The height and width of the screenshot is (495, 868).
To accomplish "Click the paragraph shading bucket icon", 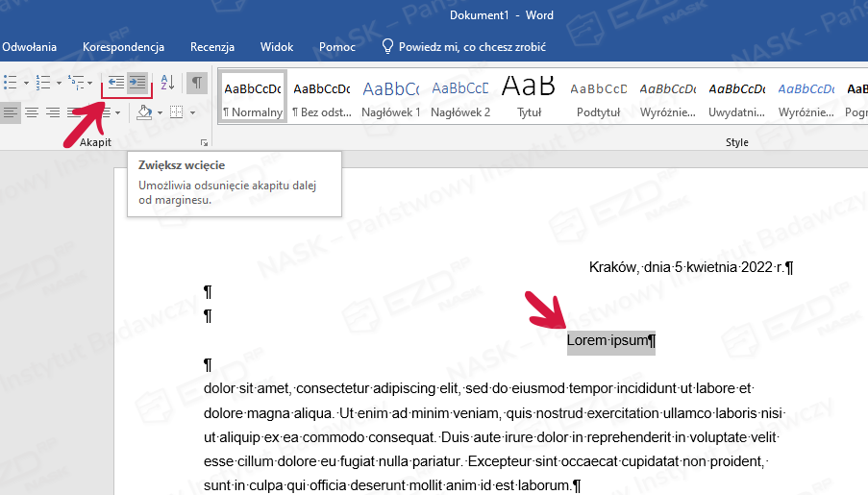I will point(144,112).
